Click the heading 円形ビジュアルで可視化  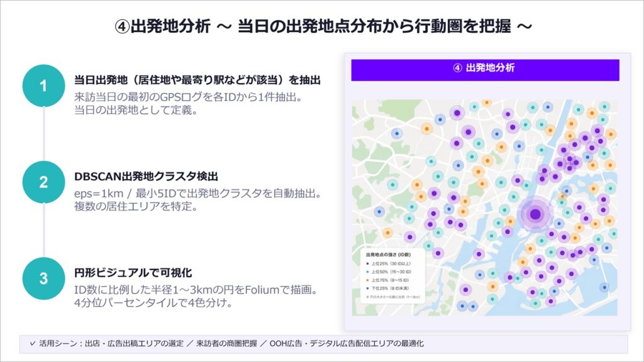[x=133, y=273]
